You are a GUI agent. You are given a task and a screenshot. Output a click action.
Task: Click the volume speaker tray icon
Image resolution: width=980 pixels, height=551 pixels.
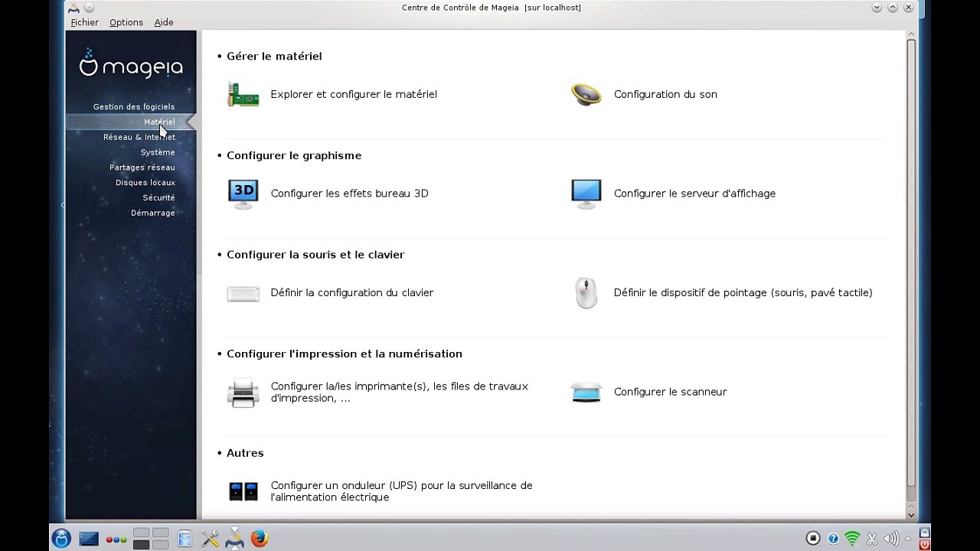[891, 539]
